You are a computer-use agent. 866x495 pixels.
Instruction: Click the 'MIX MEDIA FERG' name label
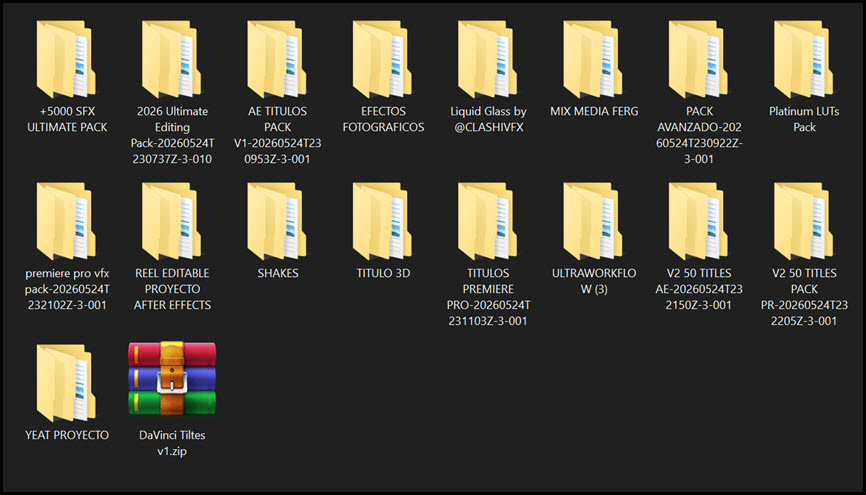[594, 112]
